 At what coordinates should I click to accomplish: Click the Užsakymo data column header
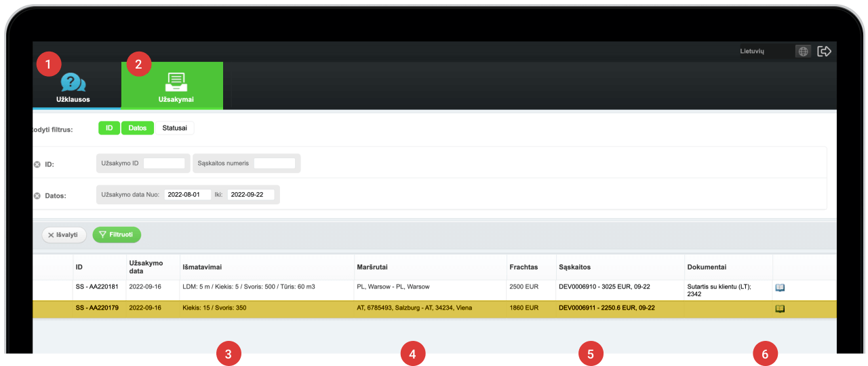(x=146, y=267)
